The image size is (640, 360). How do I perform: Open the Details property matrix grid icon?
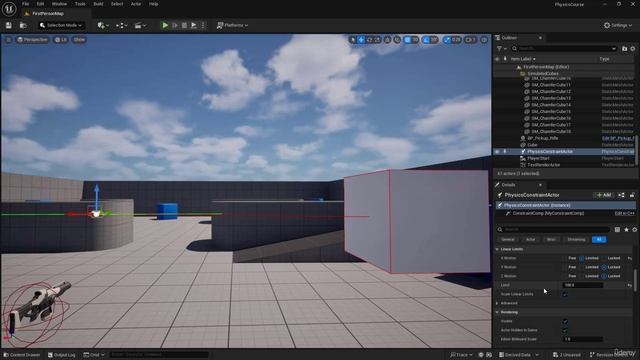click(x=617, y=229)
